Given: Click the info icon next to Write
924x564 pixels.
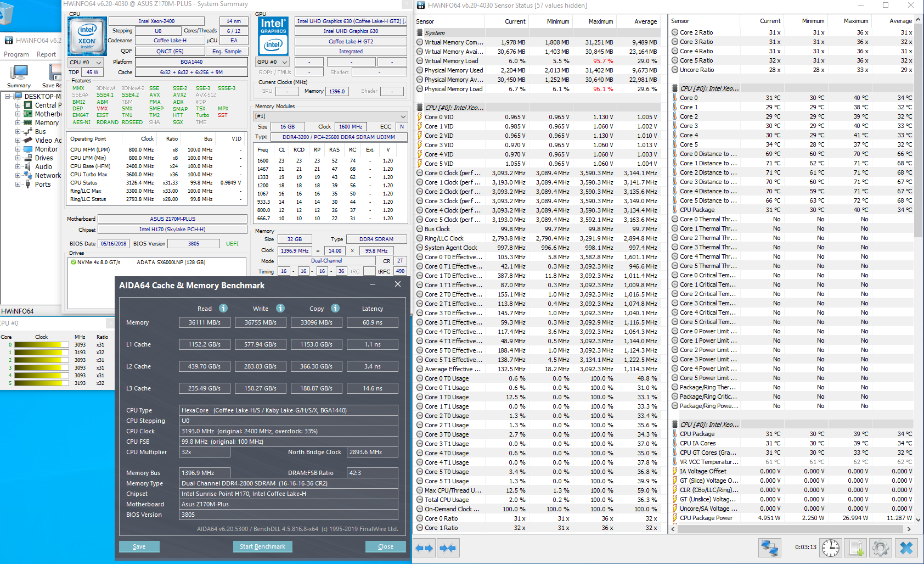Looking at the screenshot, I should [x=280, y=308].
